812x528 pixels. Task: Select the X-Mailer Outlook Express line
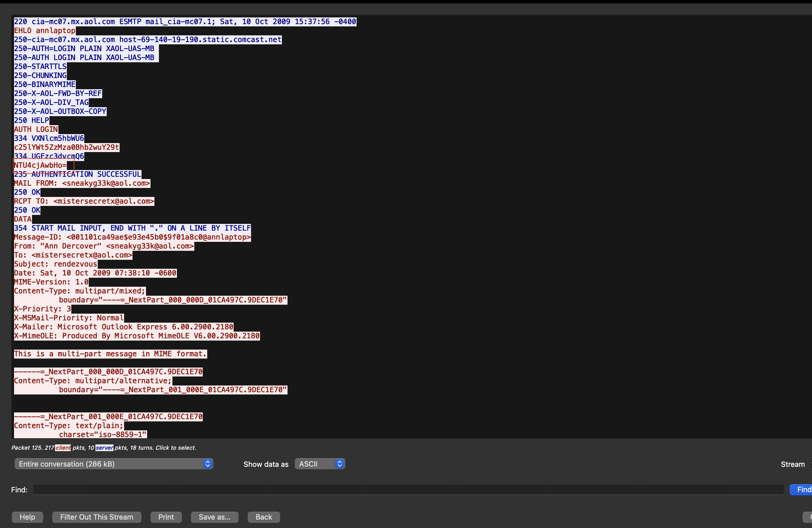(124, 327)
